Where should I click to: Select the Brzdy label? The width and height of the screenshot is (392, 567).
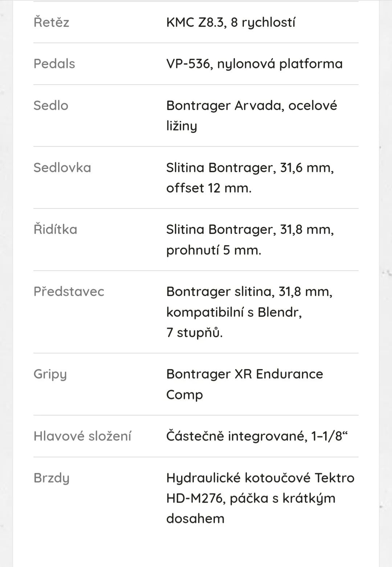pos(51,478)
